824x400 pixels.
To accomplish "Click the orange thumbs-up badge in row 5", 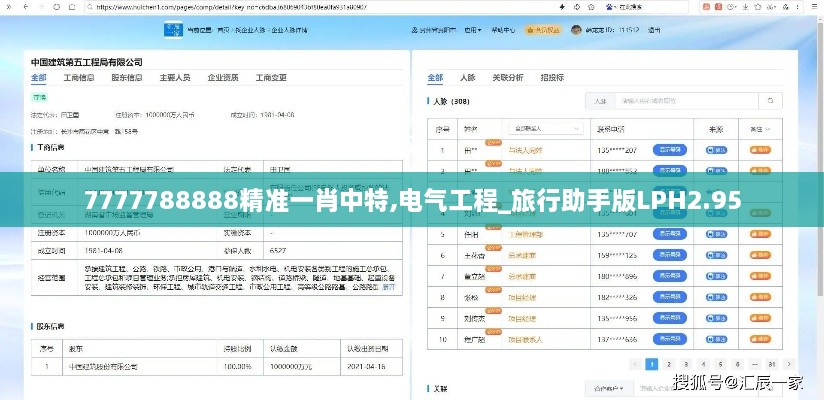I will coord(760,234).
